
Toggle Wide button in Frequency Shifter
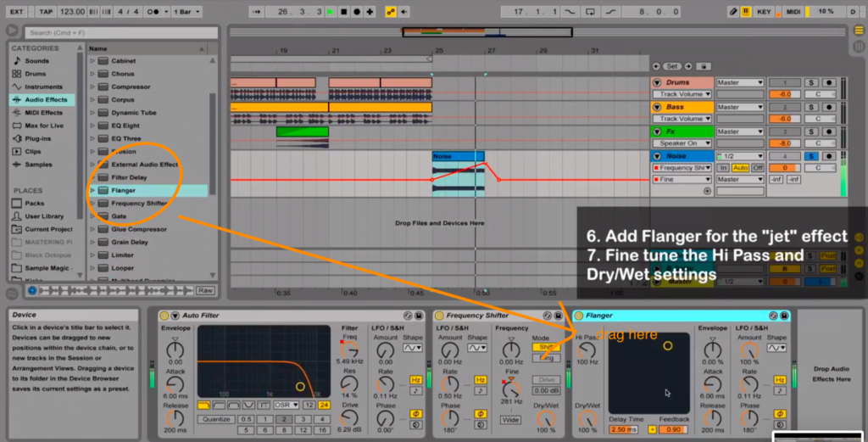510,420
